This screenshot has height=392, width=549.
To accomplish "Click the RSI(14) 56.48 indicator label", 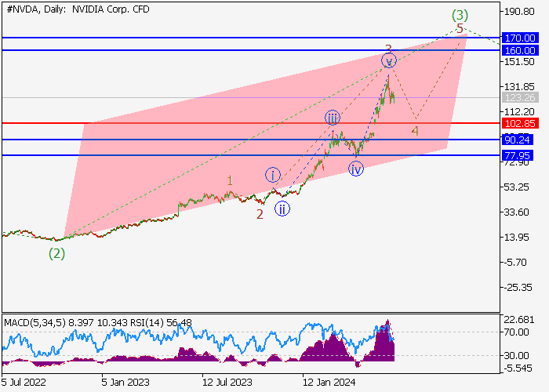I will pyautogui.click(x=161, y=322).
